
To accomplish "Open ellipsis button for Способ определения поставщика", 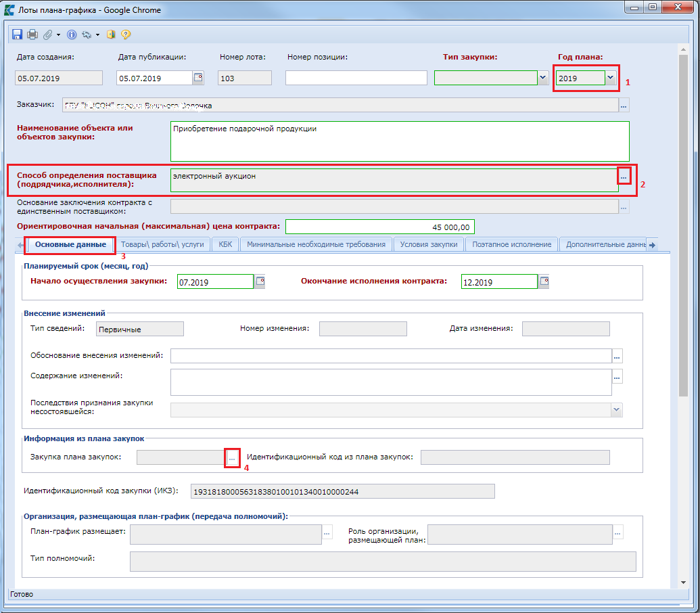I will 624,177.
